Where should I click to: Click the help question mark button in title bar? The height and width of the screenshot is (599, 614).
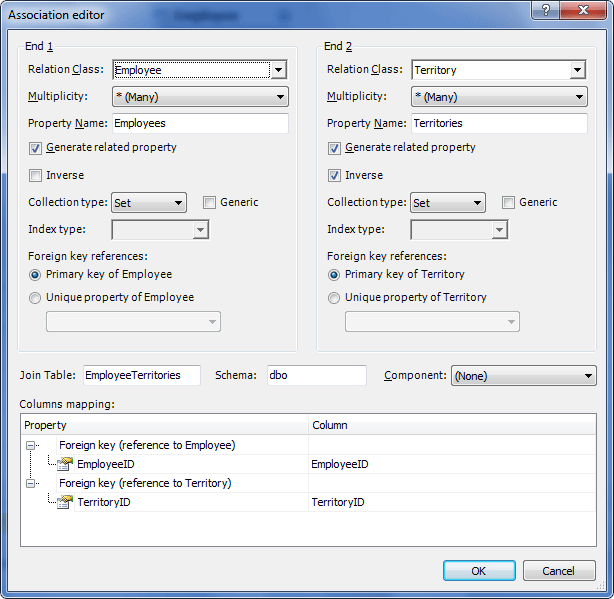tap(545, 10)
